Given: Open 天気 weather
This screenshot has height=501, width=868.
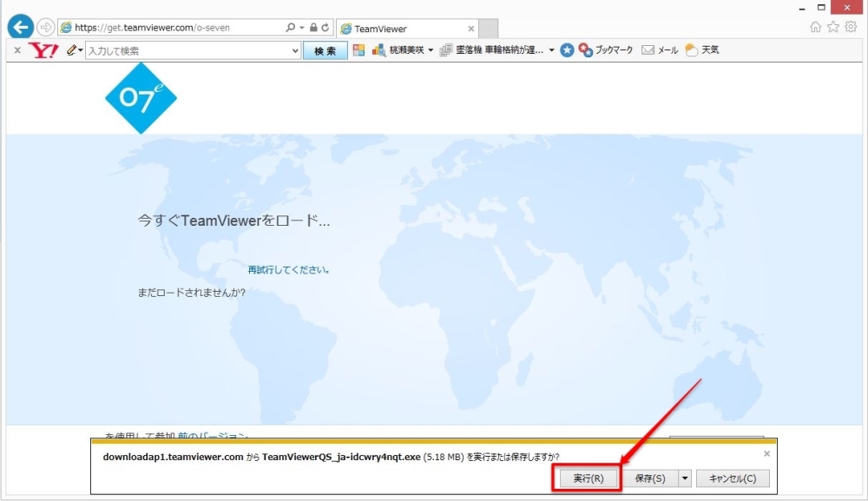Looking at the screenshot, I should (702, 49).
